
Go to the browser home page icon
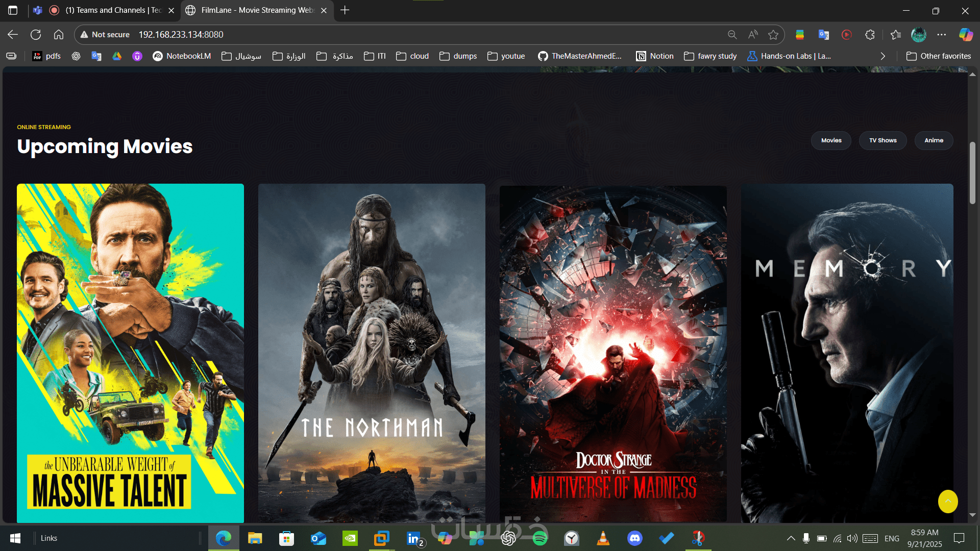[59, 35]
